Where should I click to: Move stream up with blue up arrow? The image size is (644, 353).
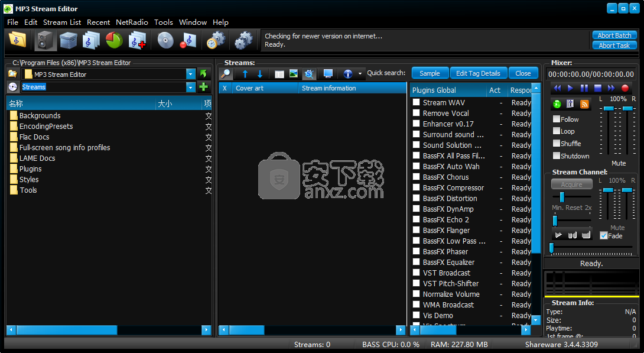[245, 74]
